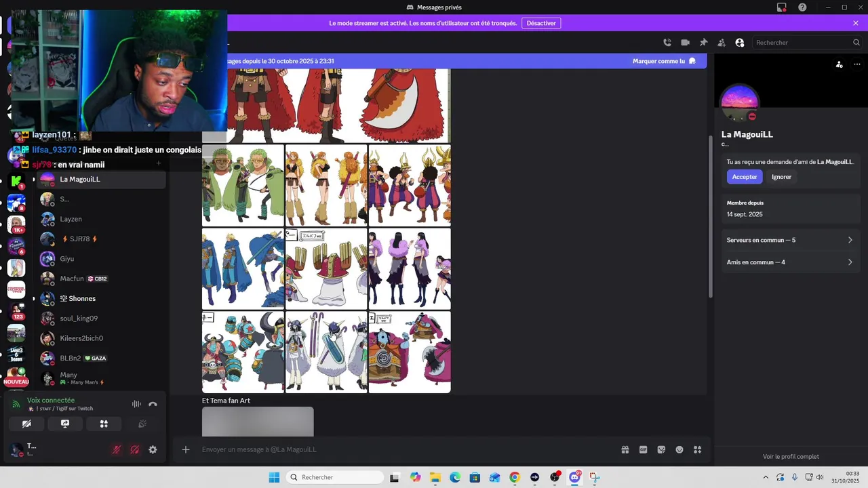Open user settings gear
868x488 pixels.
pyautogui.click(x=153, y=449)
